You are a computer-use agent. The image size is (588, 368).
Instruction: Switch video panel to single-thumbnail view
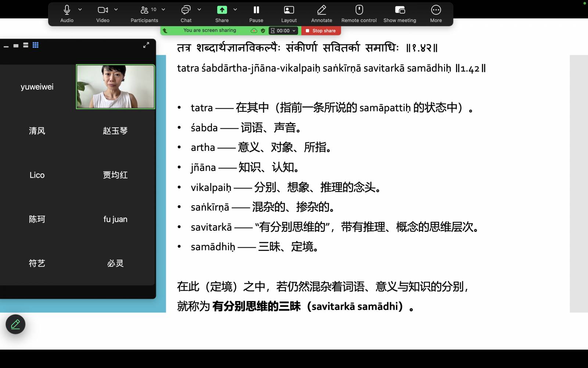pyautogui.click(x=16, y=46)
